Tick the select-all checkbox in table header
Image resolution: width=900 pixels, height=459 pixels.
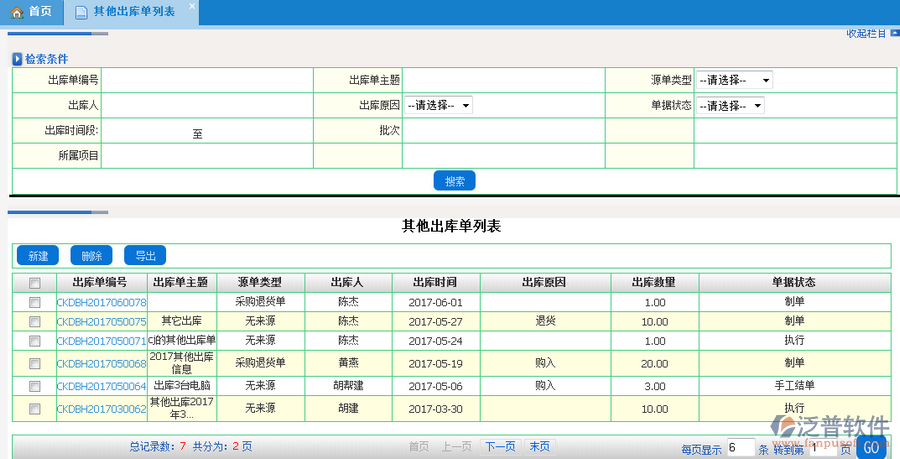tap(35, 283)
